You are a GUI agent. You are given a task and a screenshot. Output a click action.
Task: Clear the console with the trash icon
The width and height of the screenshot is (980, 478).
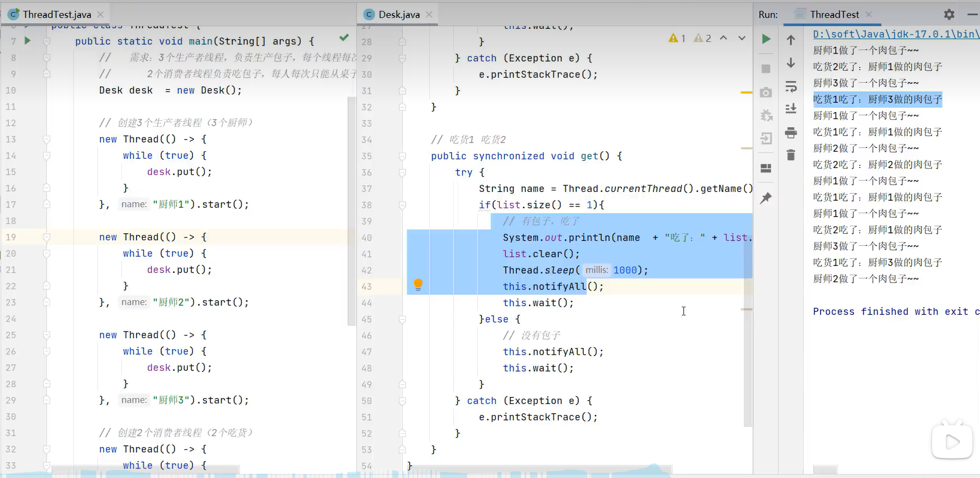coord(791,156)
